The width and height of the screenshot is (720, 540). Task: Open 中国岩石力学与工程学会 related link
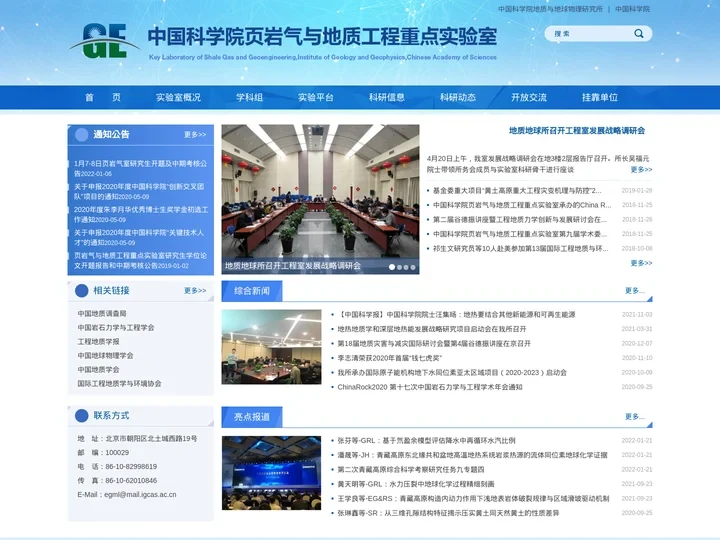coord(116,328)
